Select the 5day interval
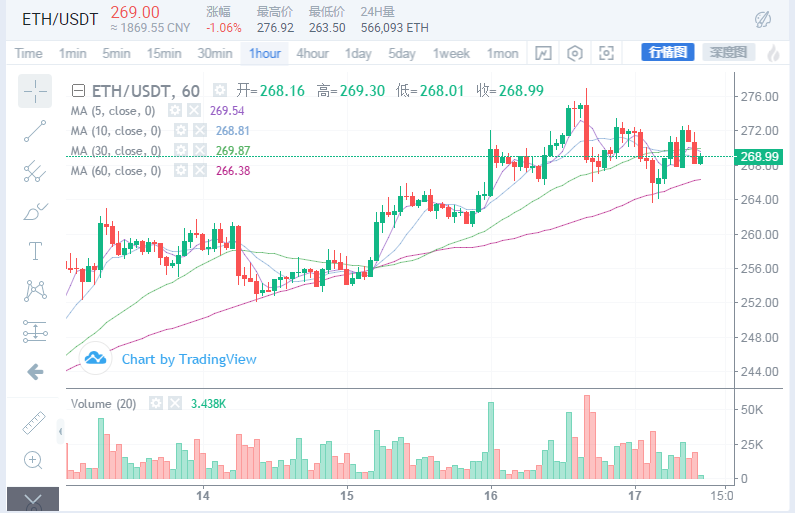 click(402, 53)
